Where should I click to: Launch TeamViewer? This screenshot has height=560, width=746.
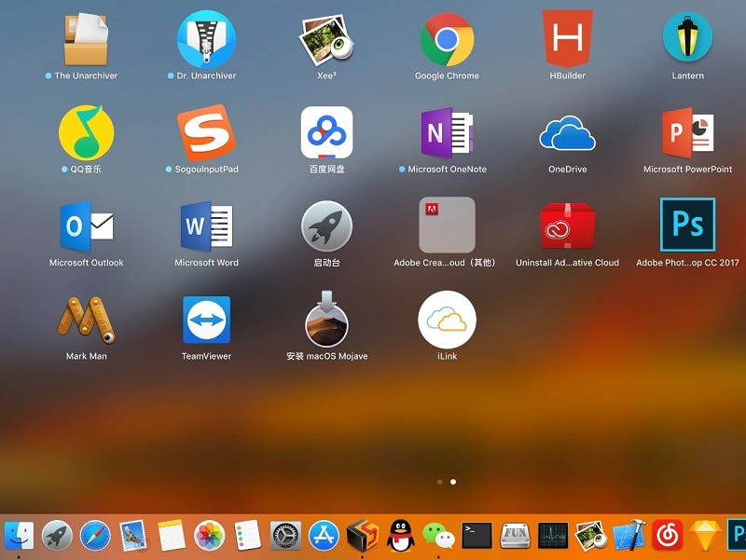tap(206, 320)
